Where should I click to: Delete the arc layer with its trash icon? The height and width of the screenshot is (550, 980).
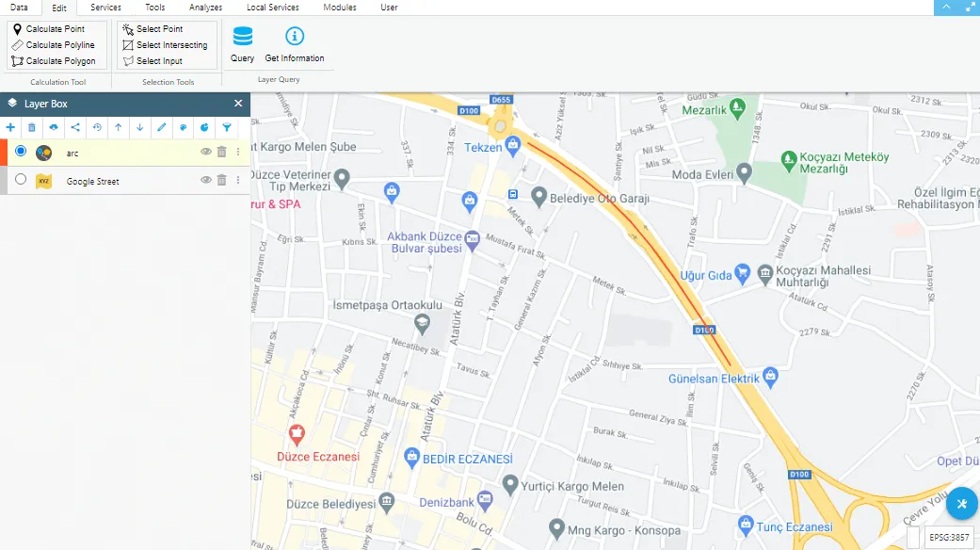point(222,152)
